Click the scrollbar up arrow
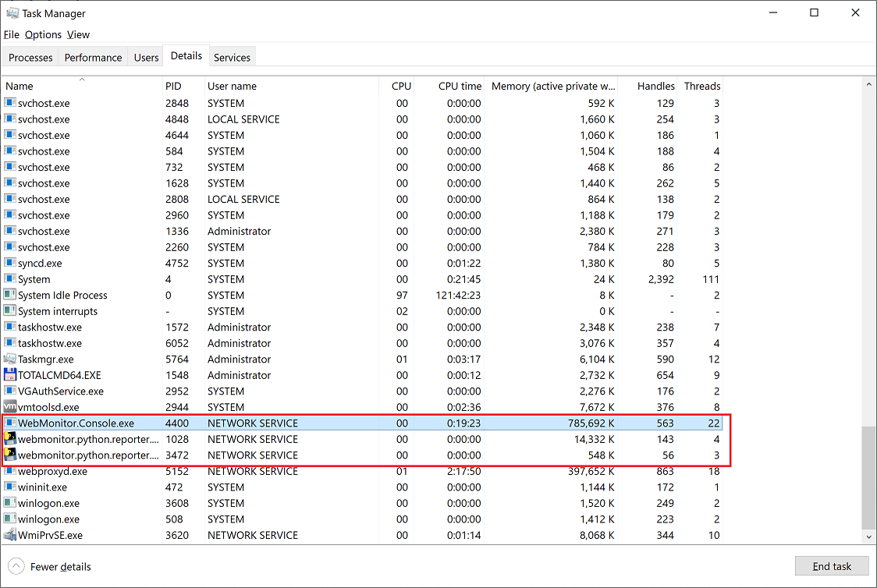Viewport: 877px width, 588px height. tap(868, 84)
